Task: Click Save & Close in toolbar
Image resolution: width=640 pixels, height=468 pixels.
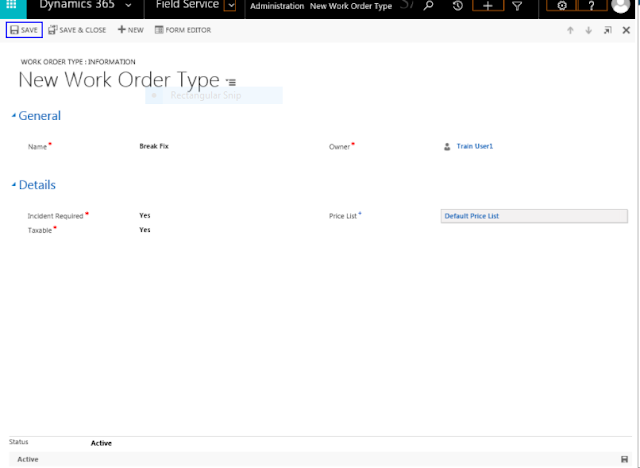Action: tap(77, 30)
